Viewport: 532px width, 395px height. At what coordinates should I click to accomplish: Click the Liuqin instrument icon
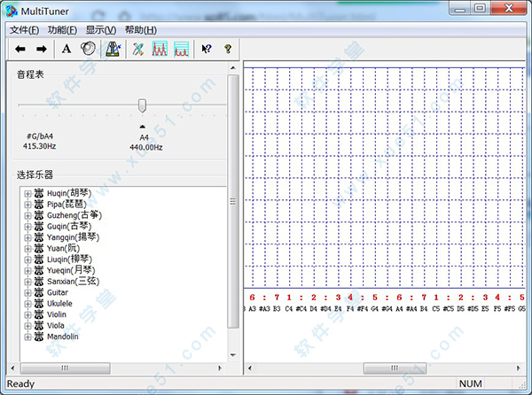tap(39, 259)
